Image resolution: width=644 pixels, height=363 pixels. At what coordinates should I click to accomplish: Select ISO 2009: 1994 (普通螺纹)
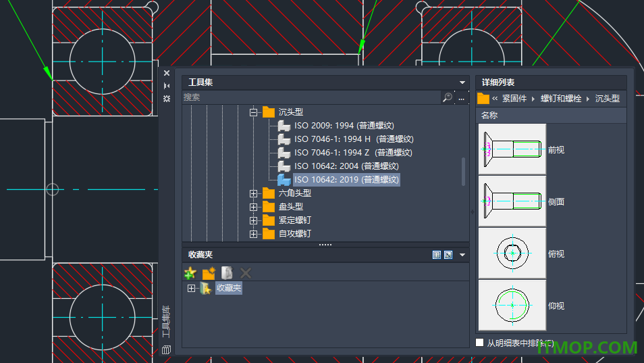pos(344,125)
